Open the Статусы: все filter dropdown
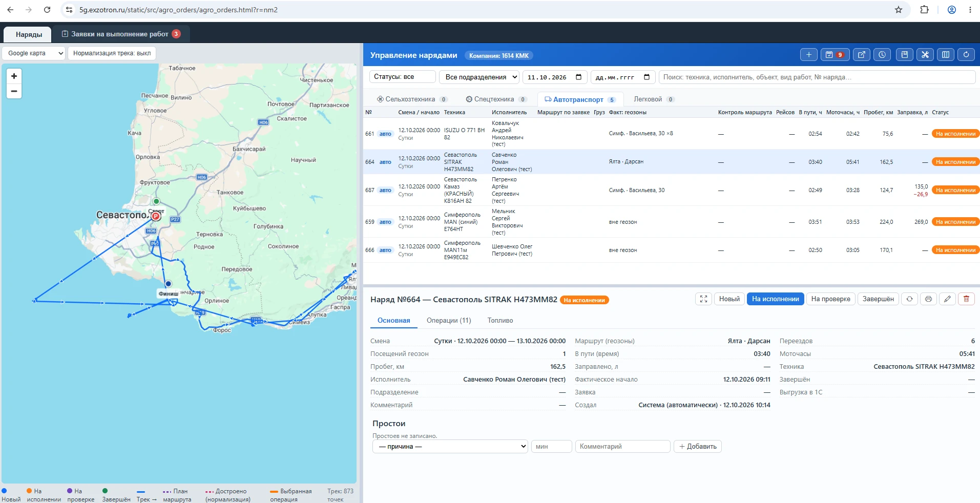Viewport: 980px width, 503px height. (402, 77)
